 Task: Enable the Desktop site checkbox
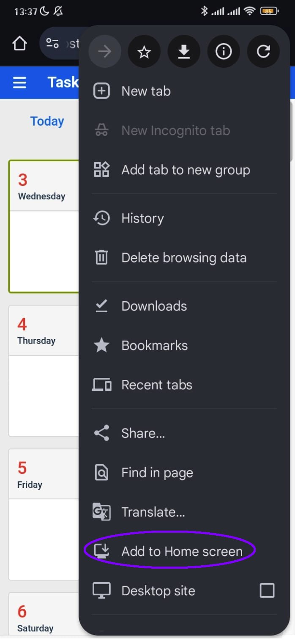coord(267,590)
